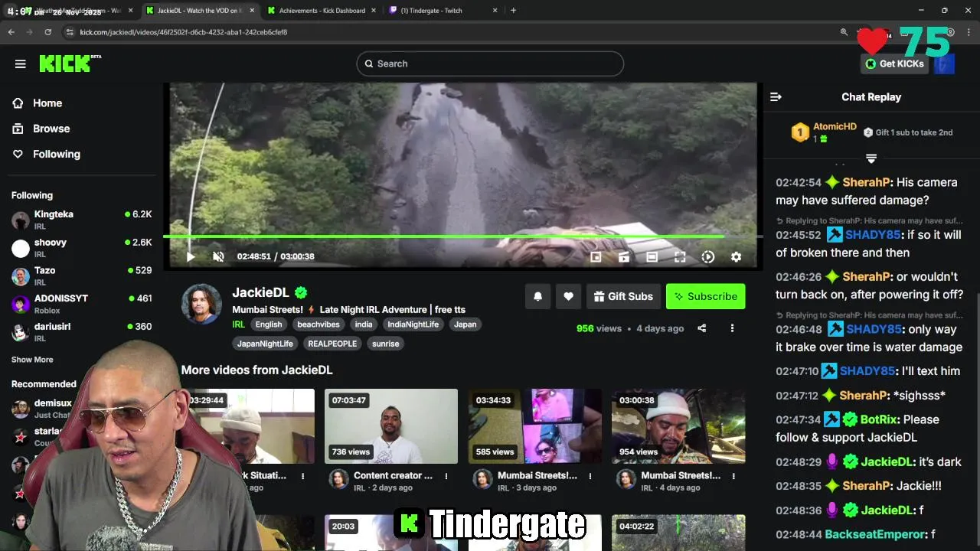
Task: Select the IndiaNightLife tag
Action: coord(413,324)
